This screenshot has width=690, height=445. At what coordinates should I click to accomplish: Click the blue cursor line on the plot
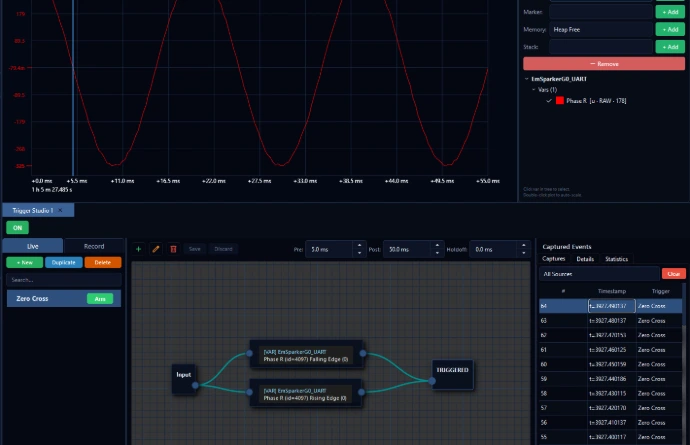coord(73,88)
